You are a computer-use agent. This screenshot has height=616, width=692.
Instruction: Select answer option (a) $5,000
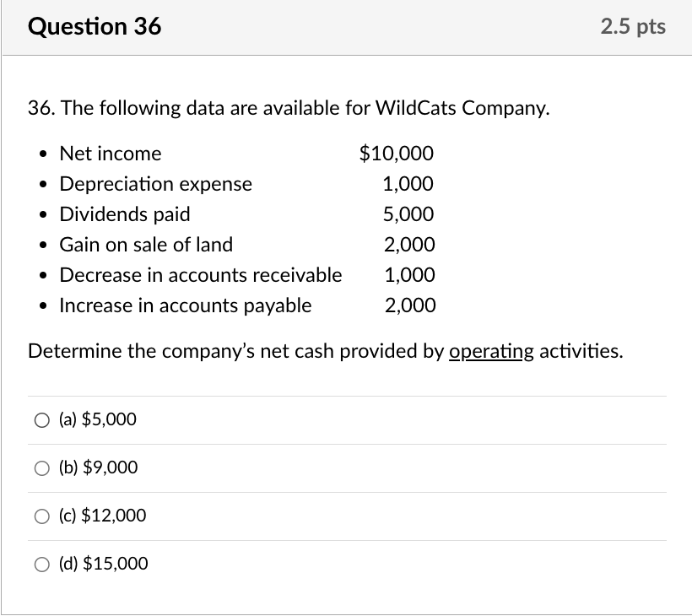click(x=41, y=419)
